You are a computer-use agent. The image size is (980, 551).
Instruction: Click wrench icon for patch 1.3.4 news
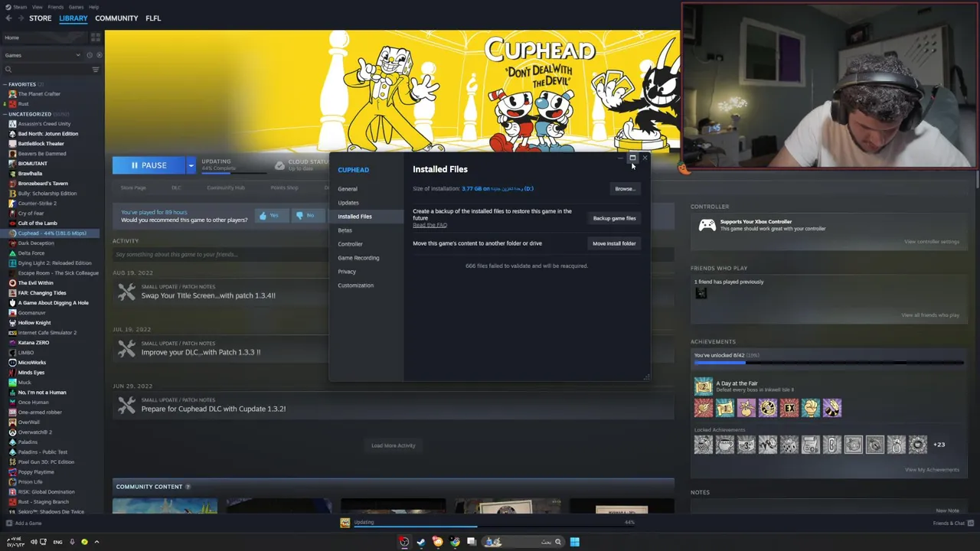pyautogui.click(x=126, y=292)
